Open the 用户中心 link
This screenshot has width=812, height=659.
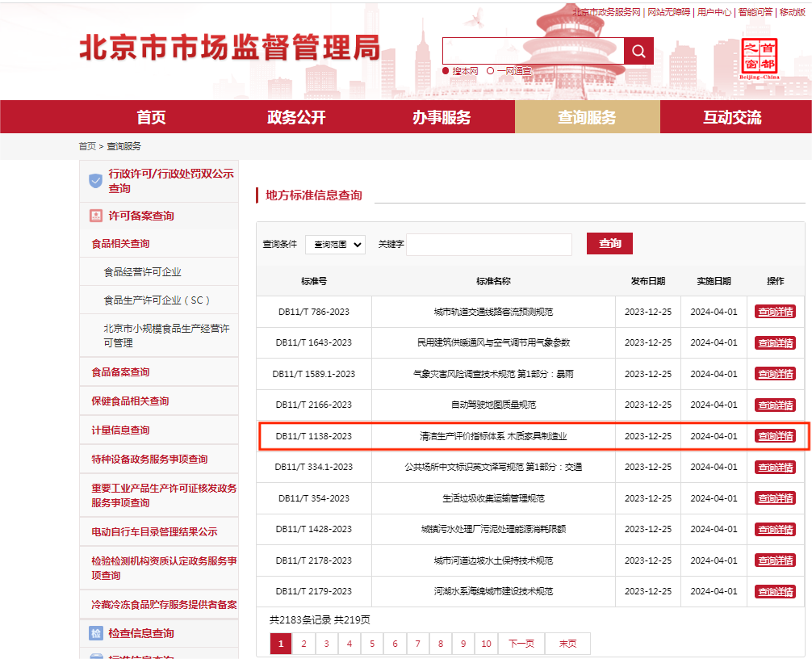point(714,12)
